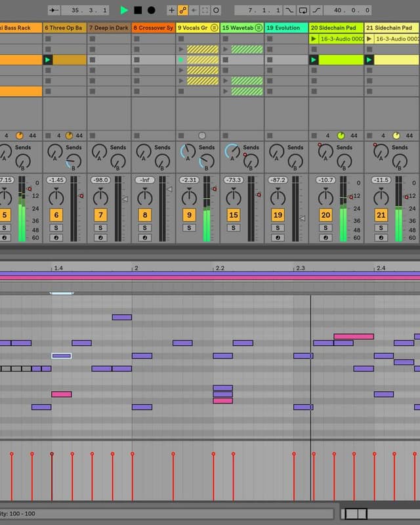Arm track 20 for recording

coord(325,238)
